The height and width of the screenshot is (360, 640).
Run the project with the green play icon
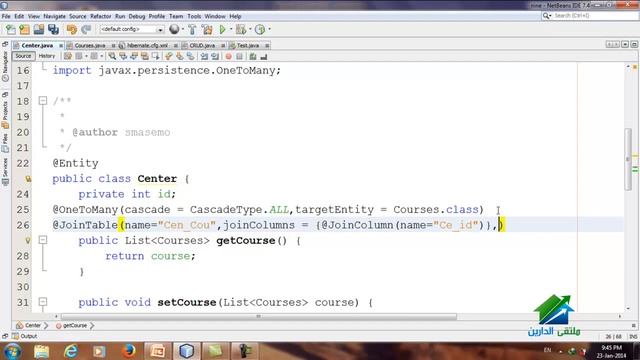click(222, 29)
